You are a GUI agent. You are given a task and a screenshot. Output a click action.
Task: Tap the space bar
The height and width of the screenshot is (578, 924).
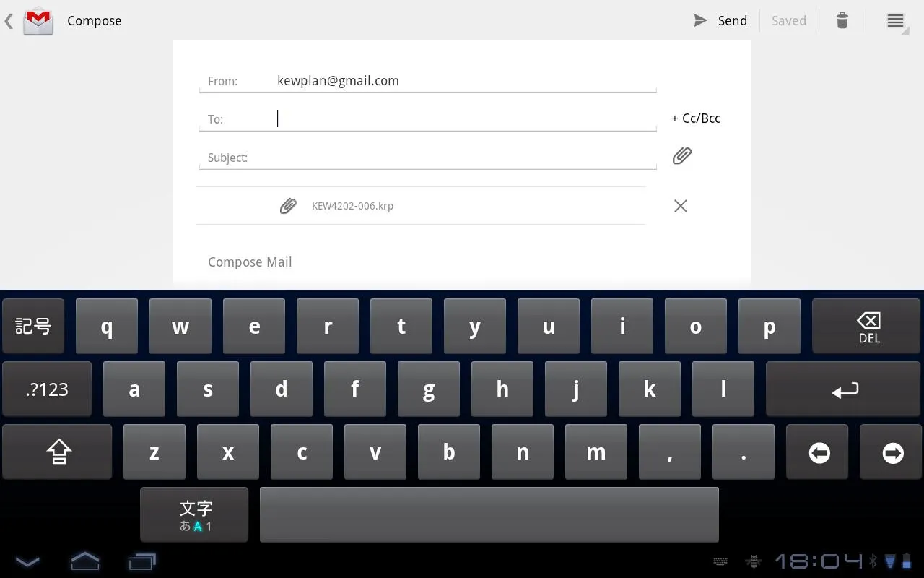489,515
